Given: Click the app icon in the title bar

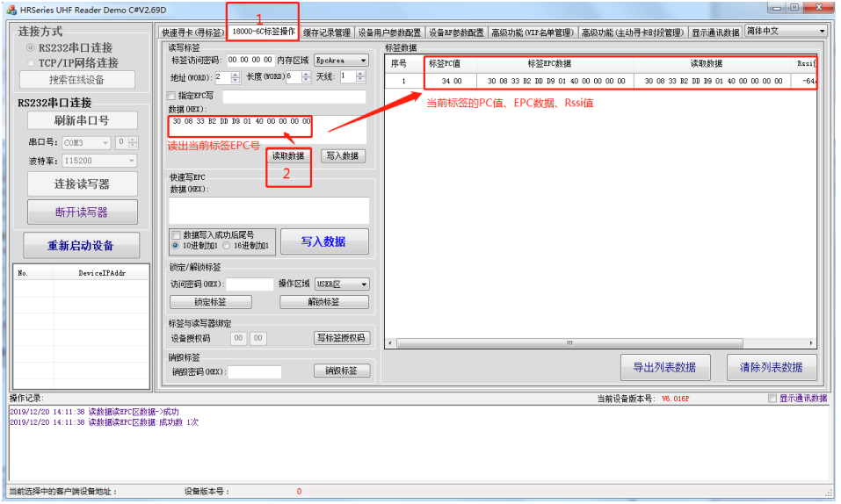Looking at the screenshot, I should click(x=10, y=8).
